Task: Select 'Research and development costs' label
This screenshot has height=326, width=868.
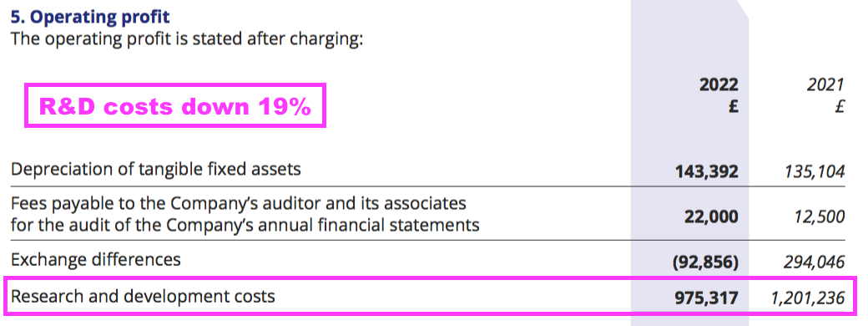Action: pos(143,296)
